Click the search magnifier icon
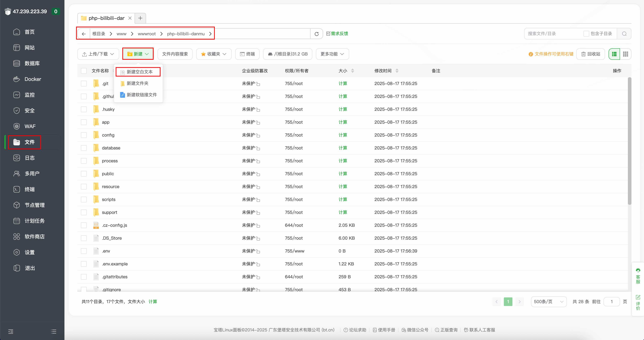The width and height of the screenshot is (644, 340). tap(624, 34)
